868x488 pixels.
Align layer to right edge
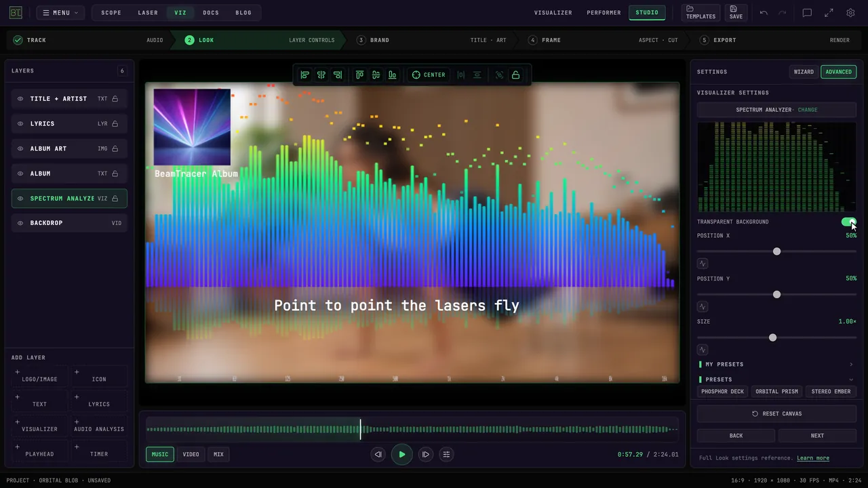[338, 75]
